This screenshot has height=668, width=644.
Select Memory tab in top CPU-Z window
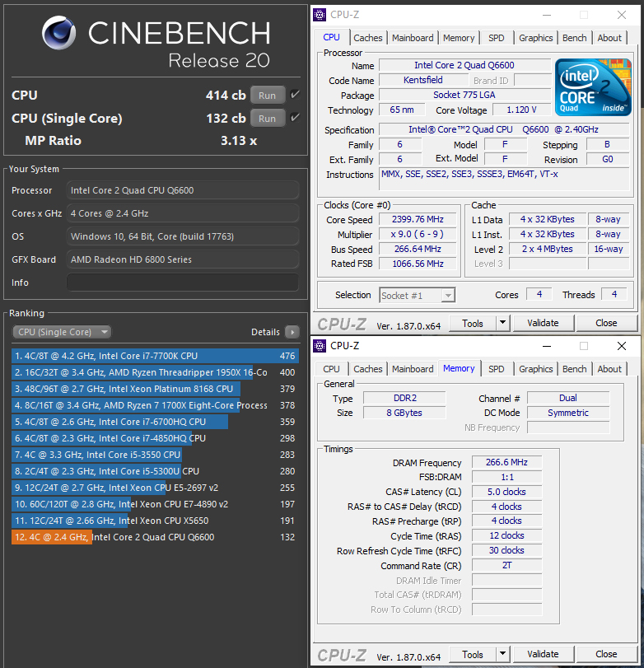[459, 38]
